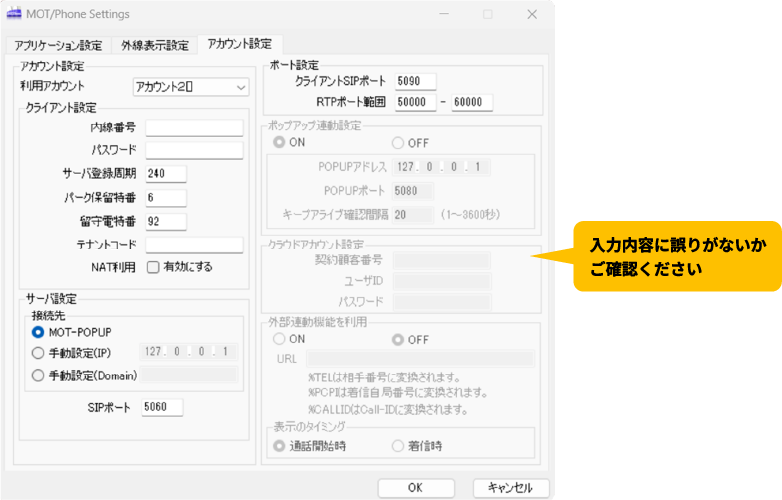Click the 内線番号 input field

coord(194,128)
